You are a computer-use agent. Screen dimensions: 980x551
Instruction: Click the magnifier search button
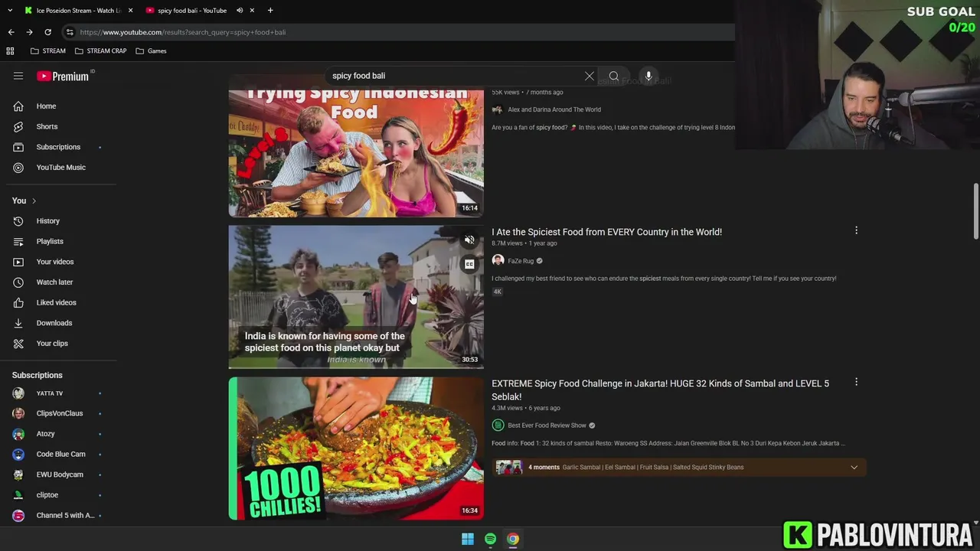(x=614, y=76)
